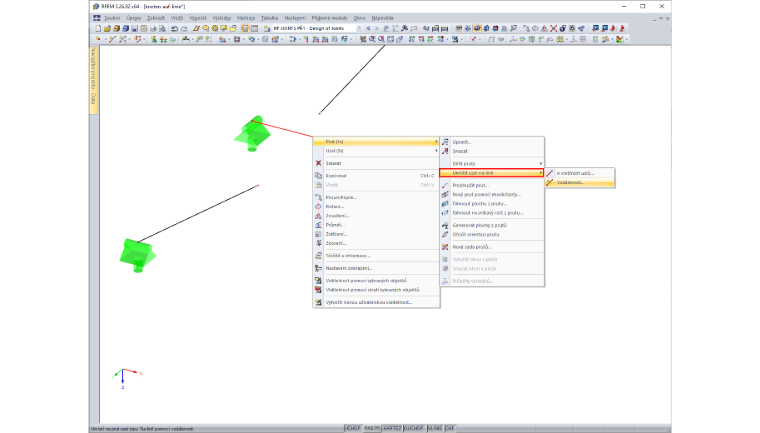760x433 pixels.
Task: Open the vertical navigator side tab
Action: [x=94, y=79]
